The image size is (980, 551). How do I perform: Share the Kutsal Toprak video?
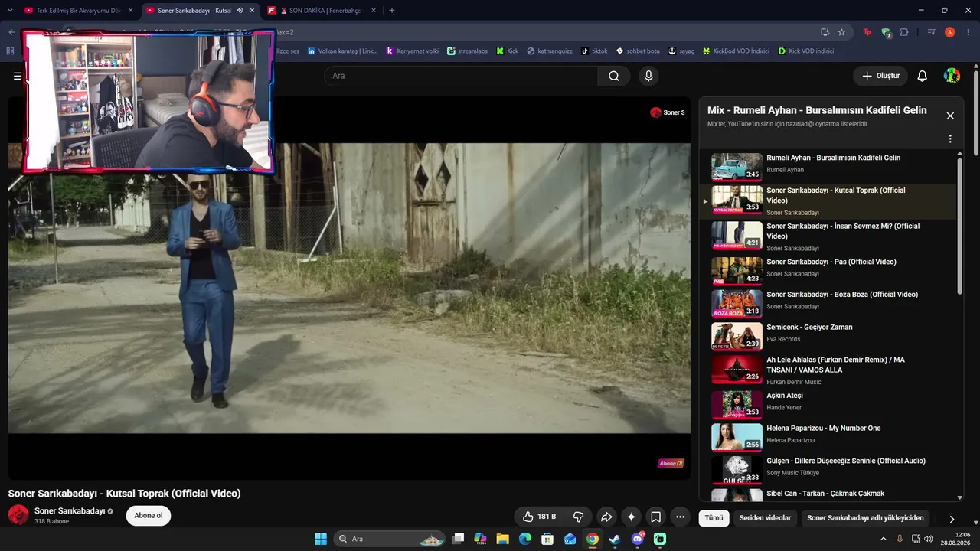point(606,517)
